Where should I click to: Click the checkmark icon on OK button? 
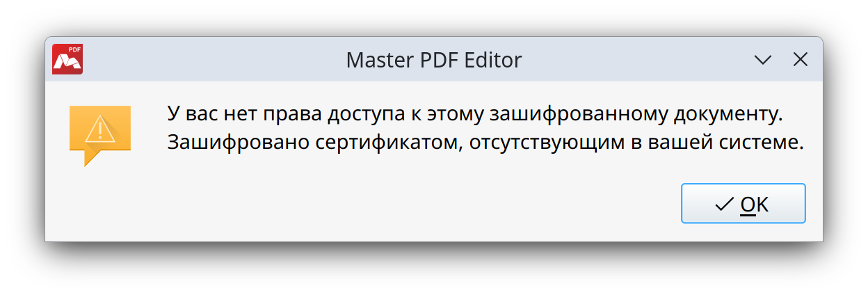(x=724, y=204)
